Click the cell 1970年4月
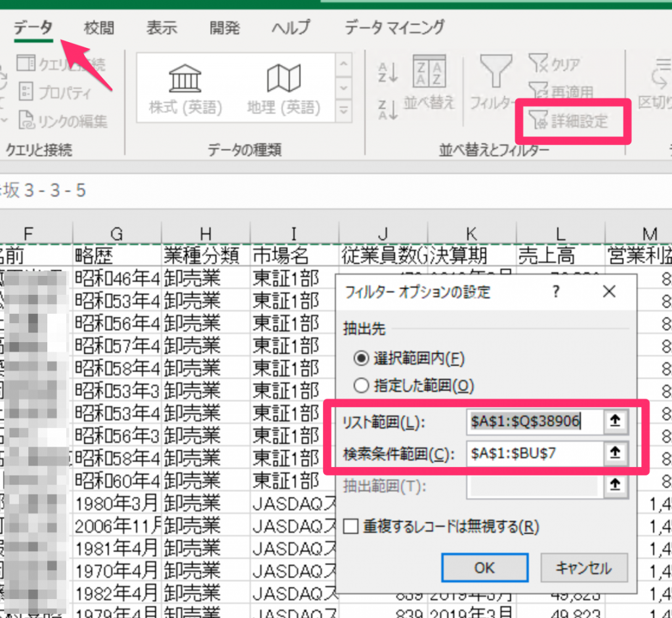The width and height of the screenshot is (672, 618). [x=117, y=571]
